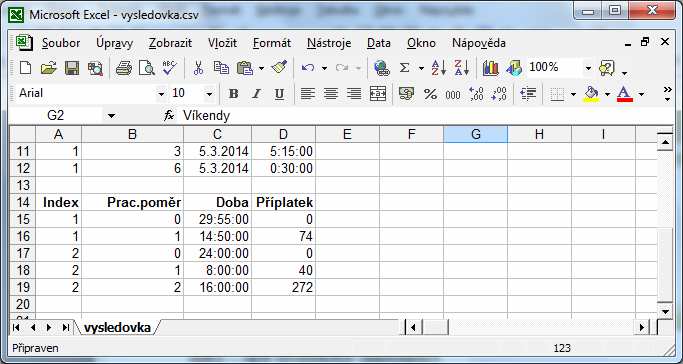683x364 pixels.
Task: Click the Merge and Center icon
Action: (378, 94)
